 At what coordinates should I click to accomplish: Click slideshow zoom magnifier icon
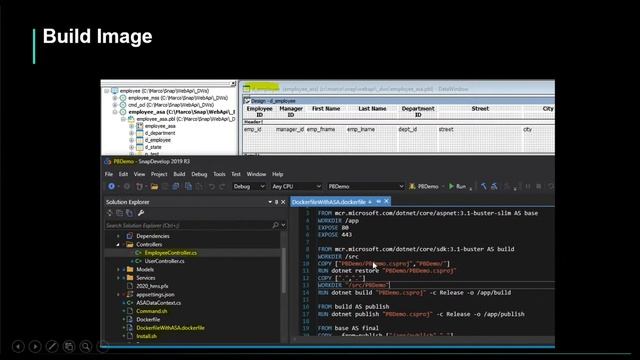[x=86, y=347]
